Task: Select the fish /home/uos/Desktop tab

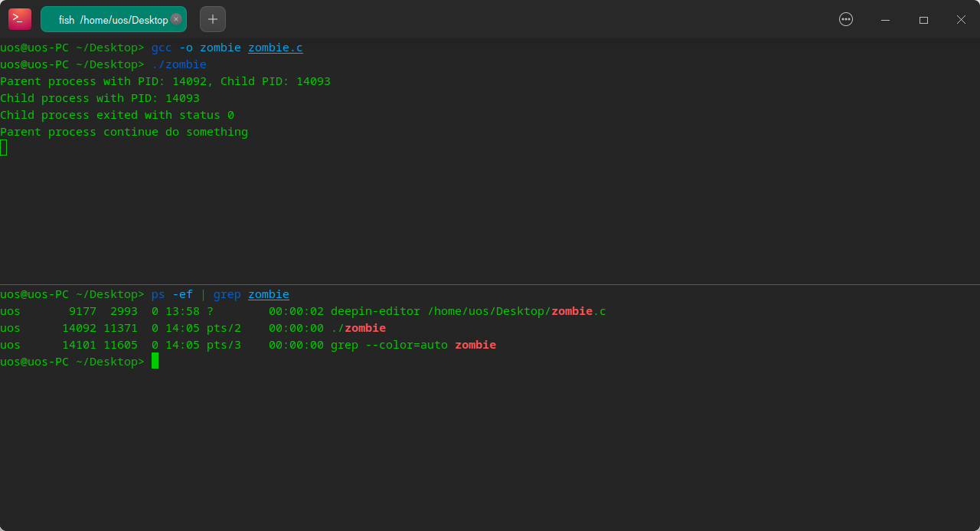Action: point(107,19)
